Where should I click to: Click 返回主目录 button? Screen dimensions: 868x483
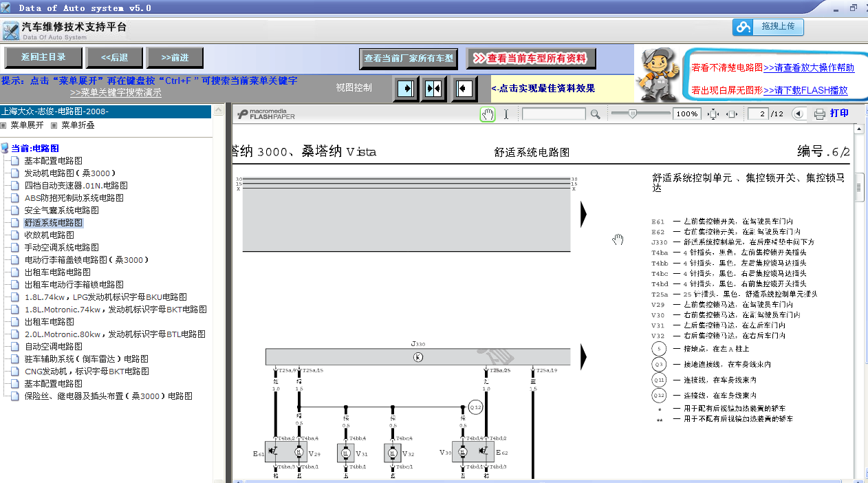coord(43,57)
